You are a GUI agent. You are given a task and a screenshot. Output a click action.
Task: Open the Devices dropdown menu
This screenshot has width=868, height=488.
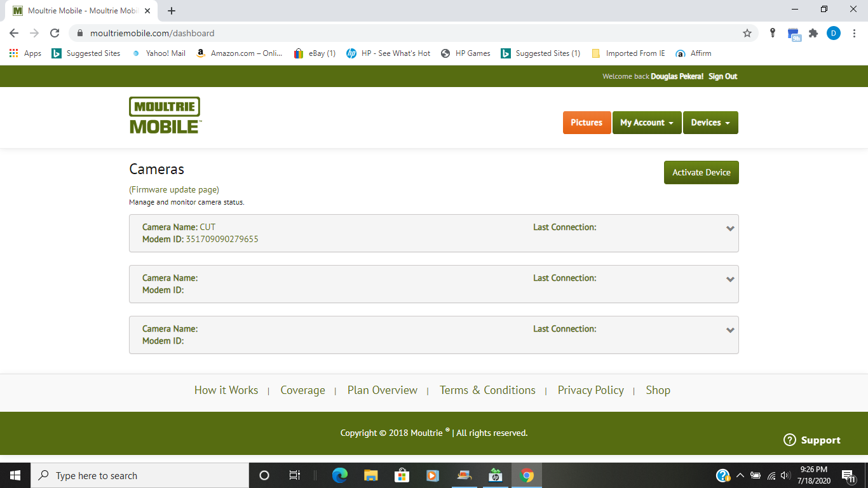710,123
